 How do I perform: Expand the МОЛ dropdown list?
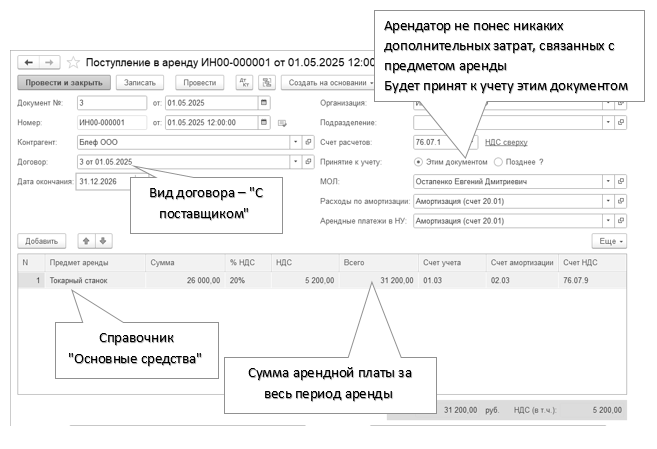pos(608,181)
